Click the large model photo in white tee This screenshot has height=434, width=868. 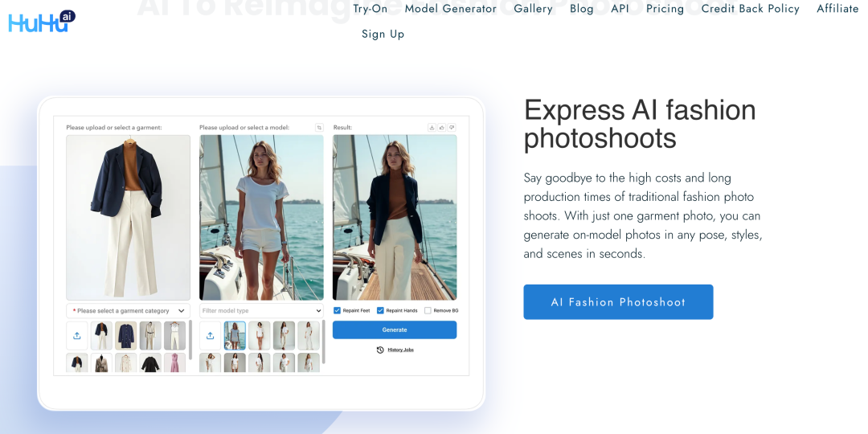[261, 218]
